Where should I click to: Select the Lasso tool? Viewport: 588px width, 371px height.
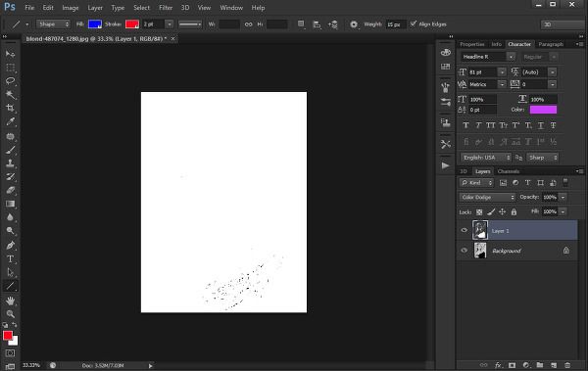tap(10, 81)
